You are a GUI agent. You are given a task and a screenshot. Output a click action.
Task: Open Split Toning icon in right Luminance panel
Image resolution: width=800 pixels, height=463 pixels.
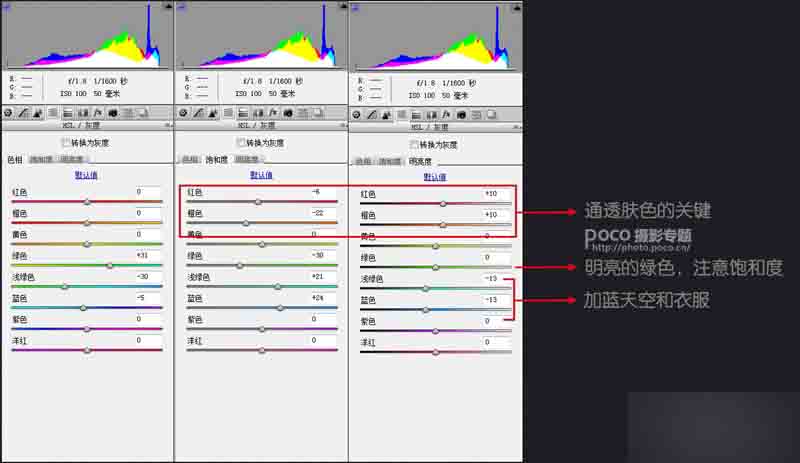click(x=416, y=115)
